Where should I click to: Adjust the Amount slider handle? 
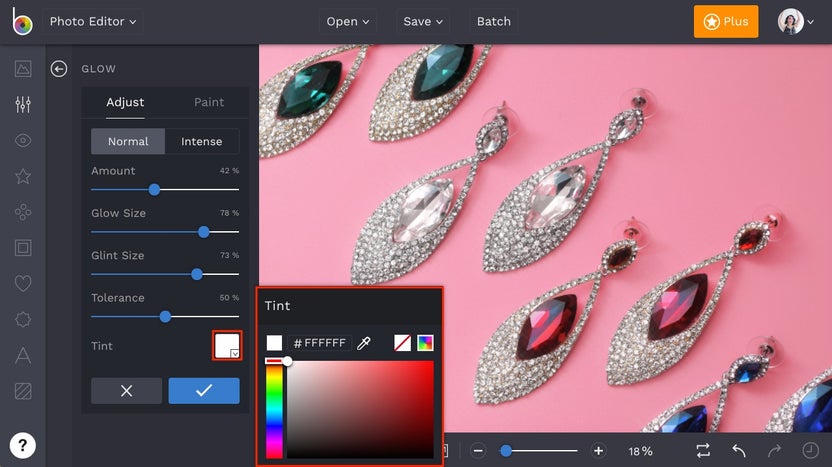point(154,189)
